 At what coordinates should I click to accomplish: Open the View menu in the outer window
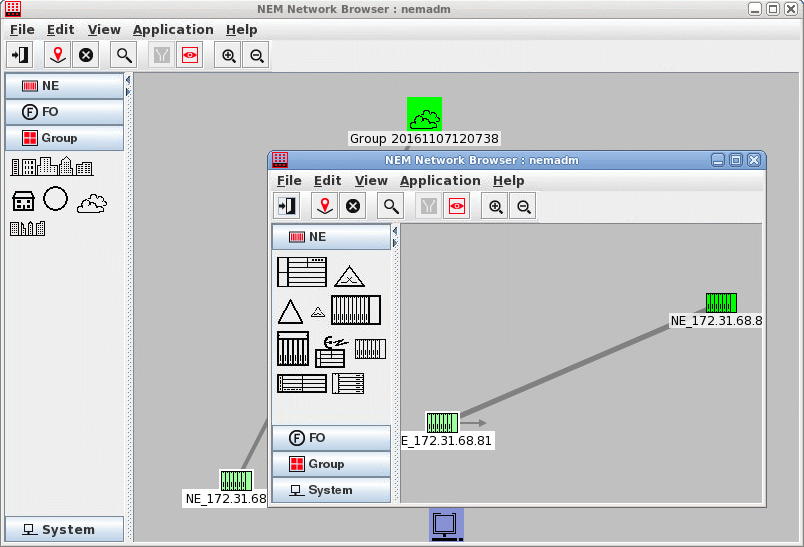[104, 30]
